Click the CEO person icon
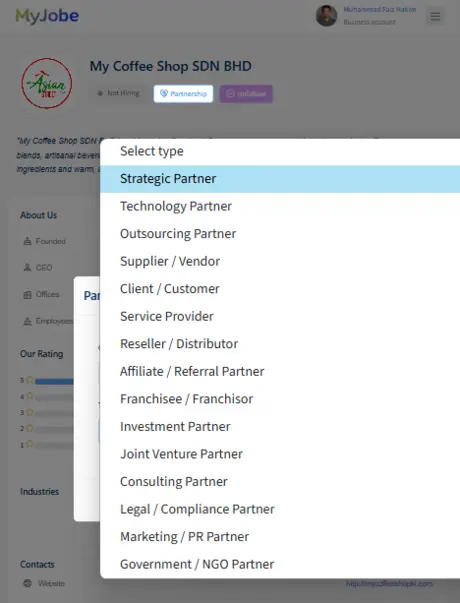Screen dimensions: 460x603 click(27, 268)
